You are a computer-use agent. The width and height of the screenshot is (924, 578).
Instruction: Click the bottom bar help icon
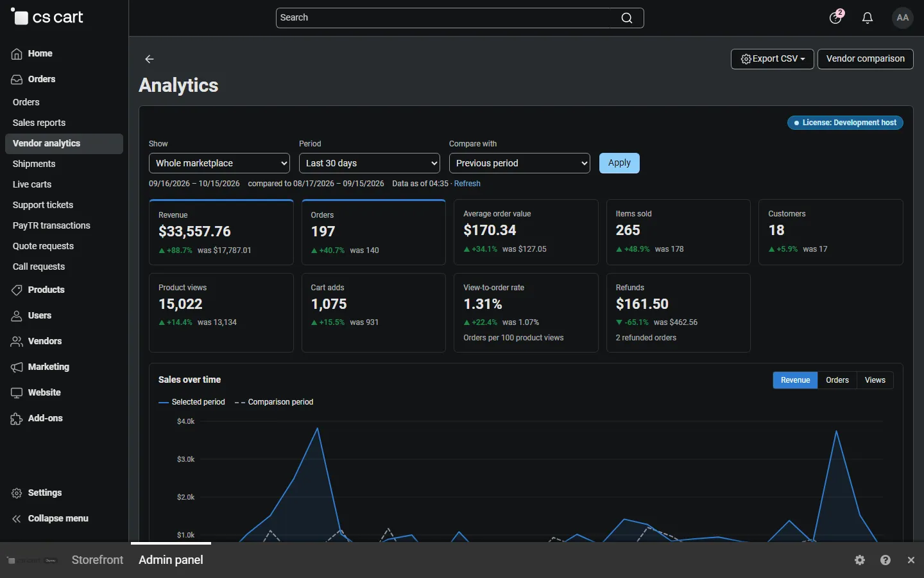pyautogui.click(x=886, y=560)
